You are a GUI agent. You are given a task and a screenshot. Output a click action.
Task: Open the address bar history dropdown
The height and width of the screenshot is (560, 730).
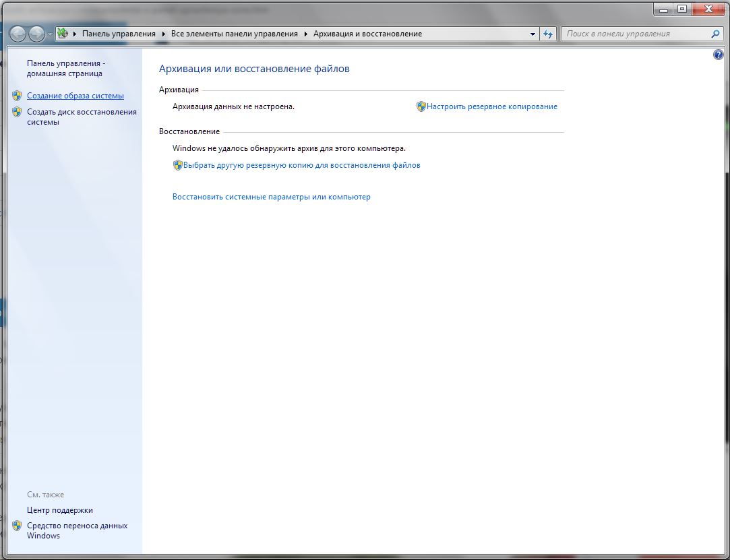pos(533,34)
